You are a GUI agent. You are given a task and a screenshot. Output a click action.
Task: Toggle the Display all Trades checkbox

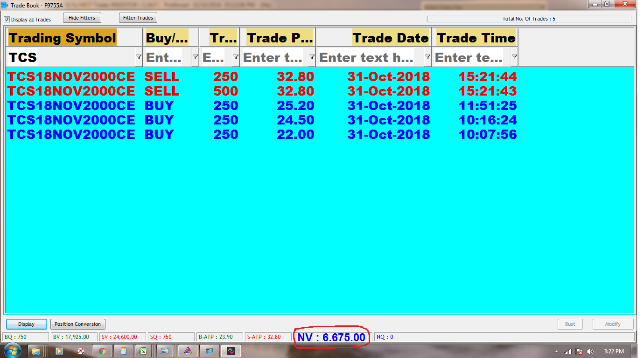tap(7, 20)
